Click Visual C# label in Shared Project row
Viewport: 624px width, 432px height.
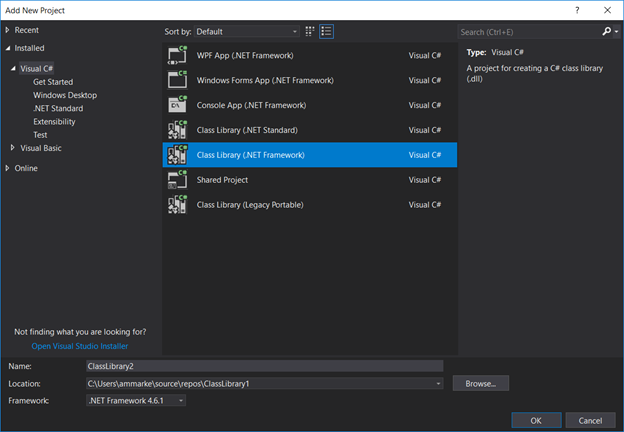pos(425,180)
